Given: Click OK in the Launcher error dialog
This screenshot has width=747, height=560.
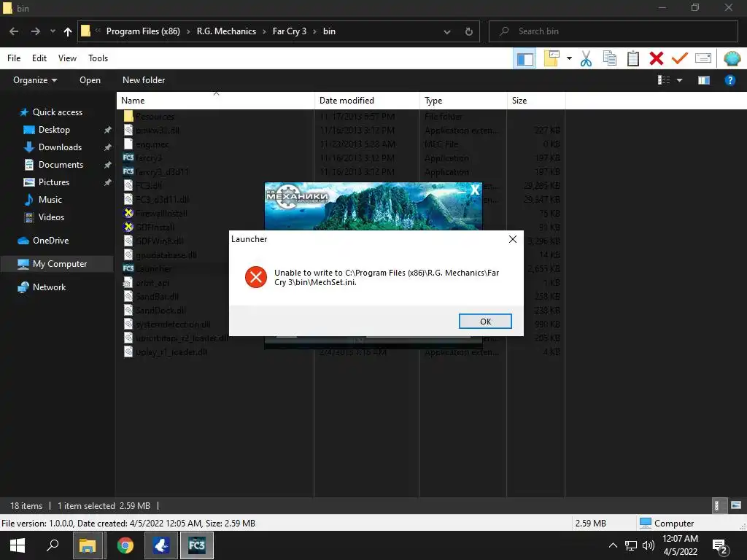Looking at the screenshot, I should pyautogui.click(x=485, y=322).
